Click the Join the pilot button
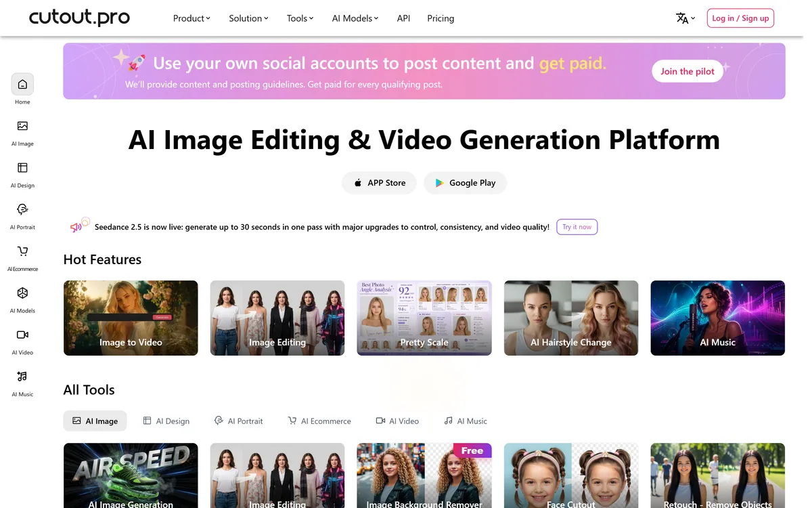This screenshot has width=812, height=508. pos(687,71)
